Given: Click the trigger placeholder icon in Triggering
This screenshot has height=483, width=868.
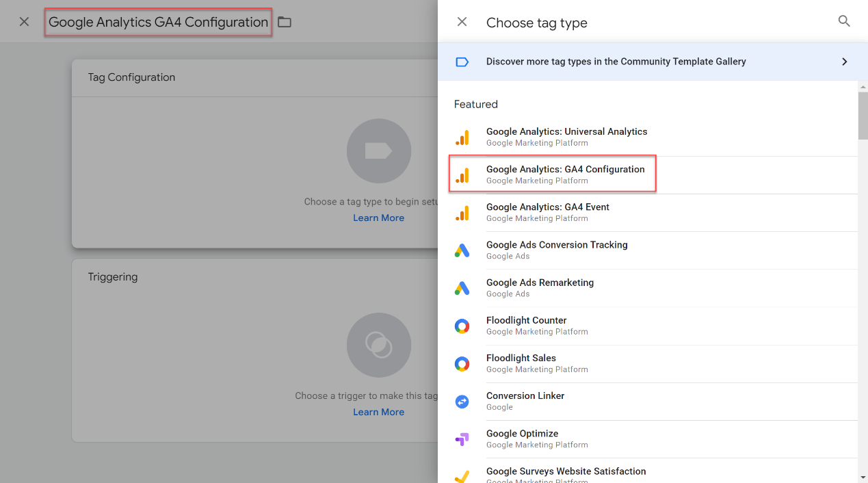Looking at the screenshot, I should coord(379,345).
